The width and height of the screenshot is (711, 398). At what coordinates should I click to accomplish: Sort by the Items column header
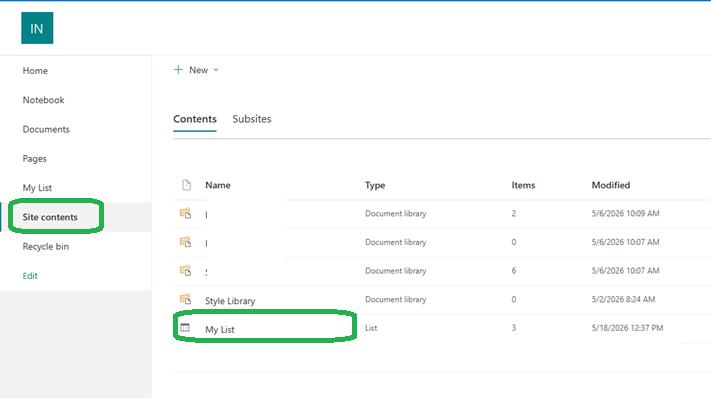pyautogui.click(x=523, y=185)
